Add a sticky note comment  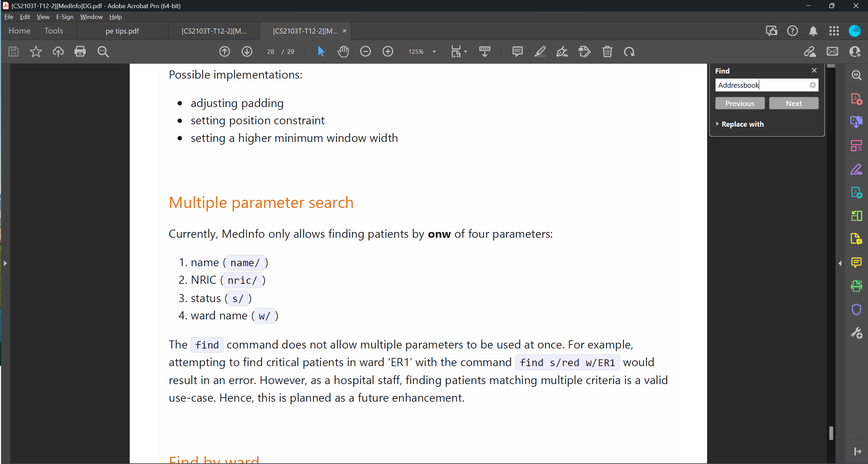click(x=517, y=51)
